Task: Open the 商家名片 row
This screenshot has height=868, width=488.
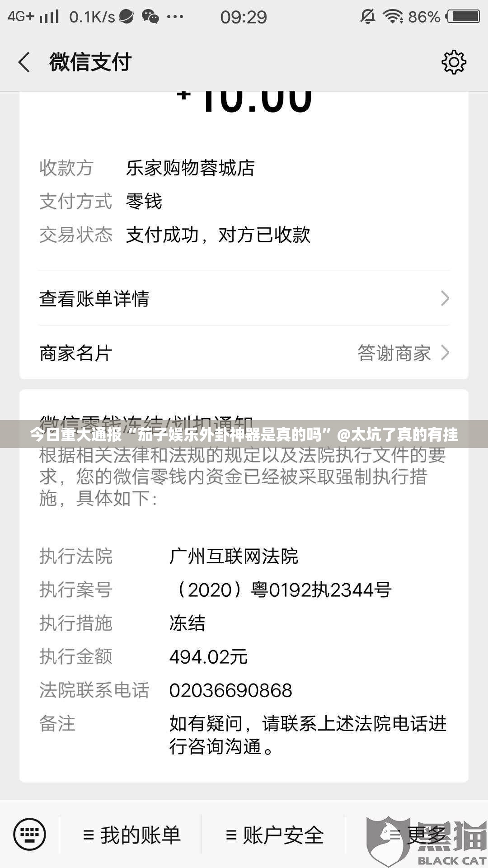Action: [244, 353]
